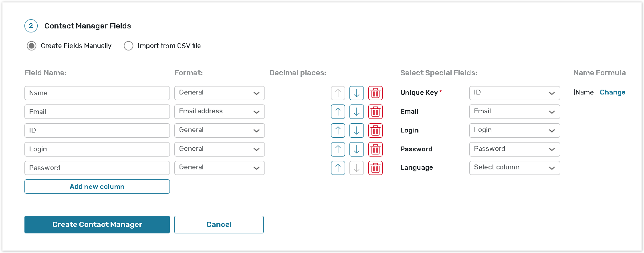Viewport: 644px width, 253px height.
Task: Choose Import from CSV file option
Action: [x=129, y=46]
